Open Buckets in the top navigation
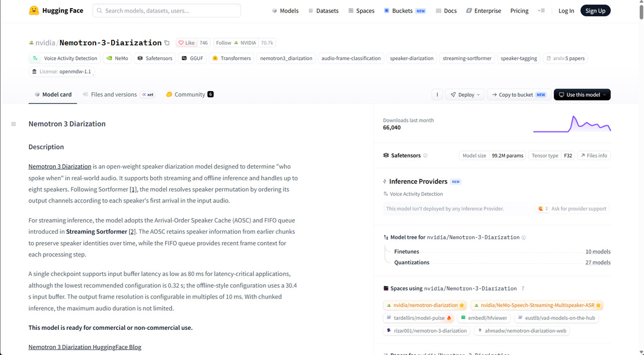The width and height of the screenshot is (644, 355). coord(405,11)
